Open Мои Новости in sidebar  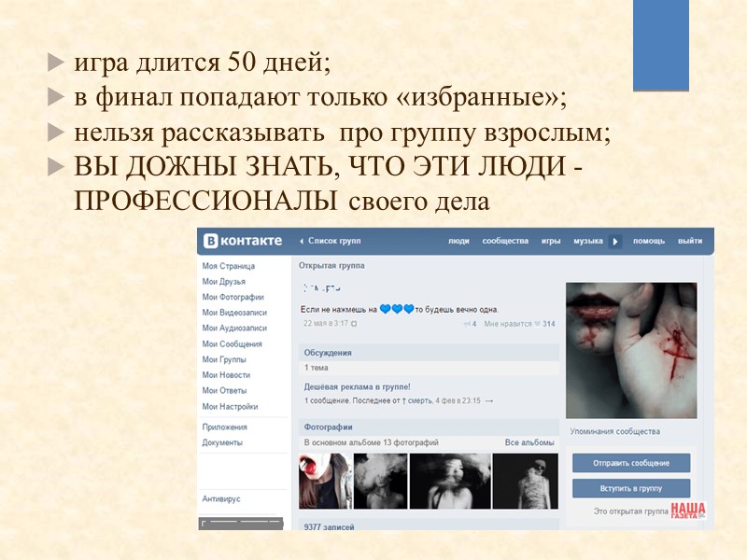point(226,375)
